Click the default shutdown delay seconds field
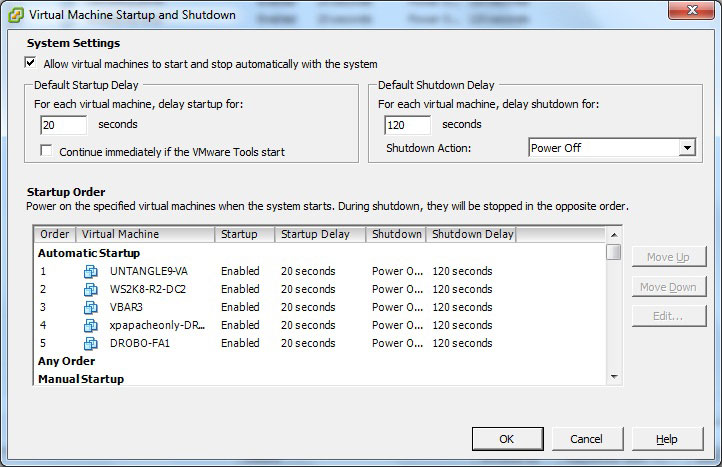The width and height of the screenshot is (722, 467). pos(408,125)
